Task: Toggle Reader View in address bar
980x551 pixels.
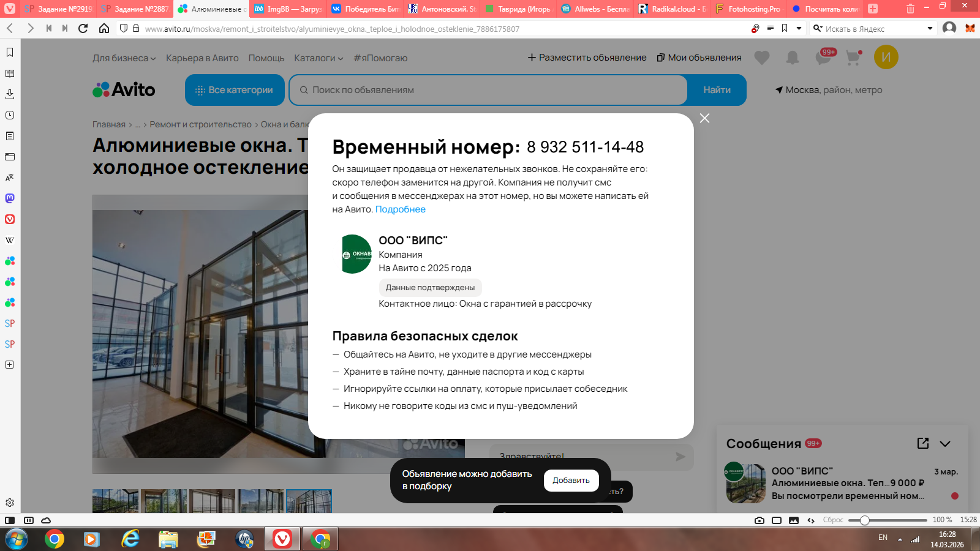Action: pyautogui.click(x=771, y=28)
